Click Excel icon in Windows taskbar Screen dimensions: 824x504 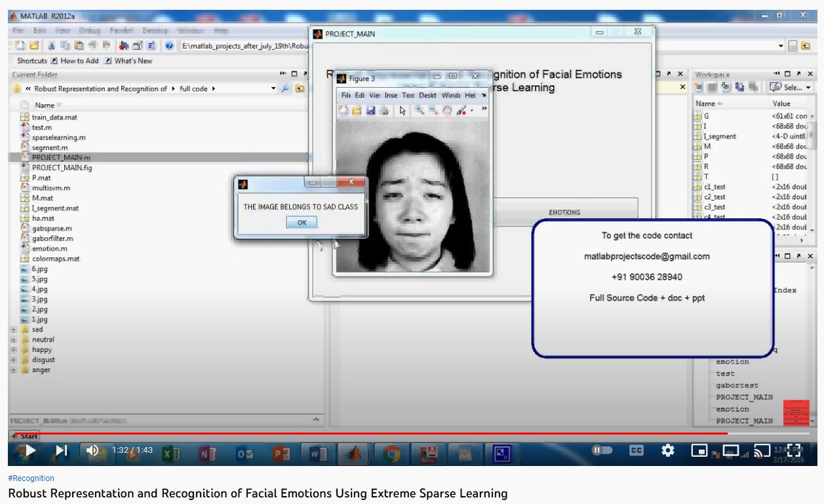click(171, 452)
